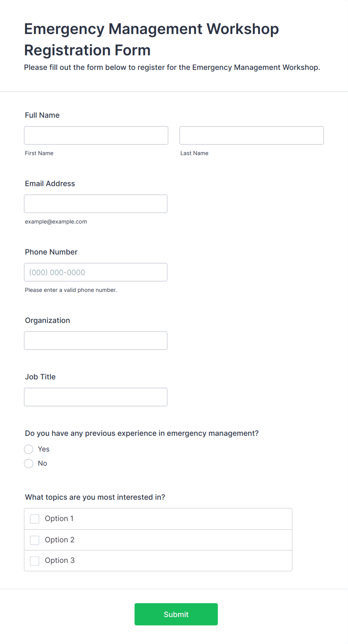This screenshot has height=644, width=348.
Task: Click the example@example.com hint text
Action: click(56, 222)
